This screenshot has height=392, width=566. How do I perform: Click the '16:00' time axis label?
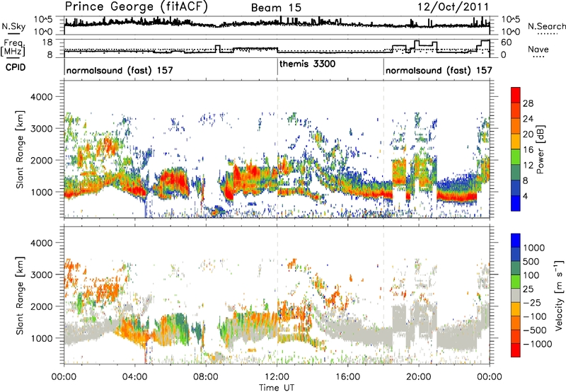pyautogui.click(x=348, y=377)
